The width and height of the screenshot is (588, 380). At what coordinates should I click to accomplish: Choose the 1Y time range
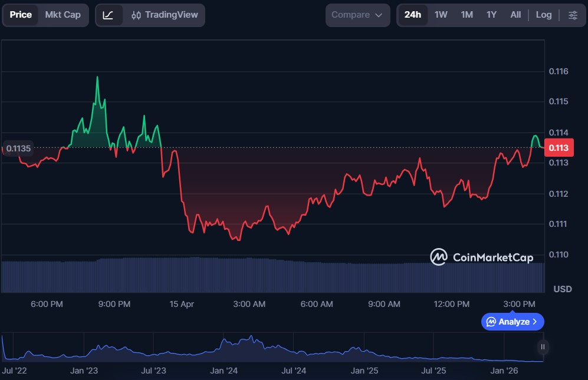coord(491,15)
